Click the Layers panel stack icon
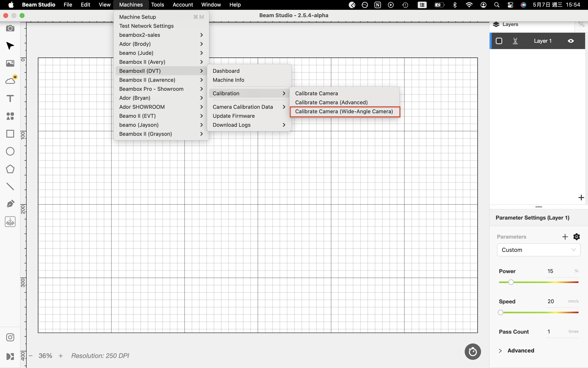 496,24
